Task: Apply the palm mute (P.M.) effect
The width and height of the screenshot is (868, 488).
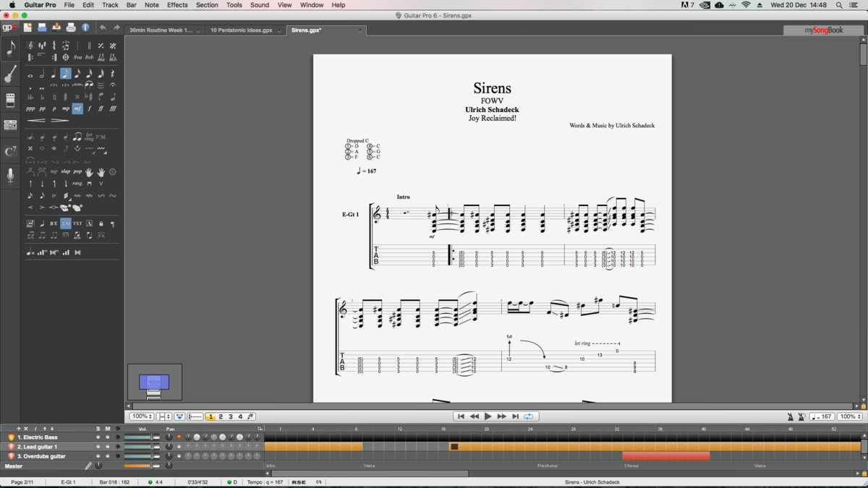Action: coord(101,137)
